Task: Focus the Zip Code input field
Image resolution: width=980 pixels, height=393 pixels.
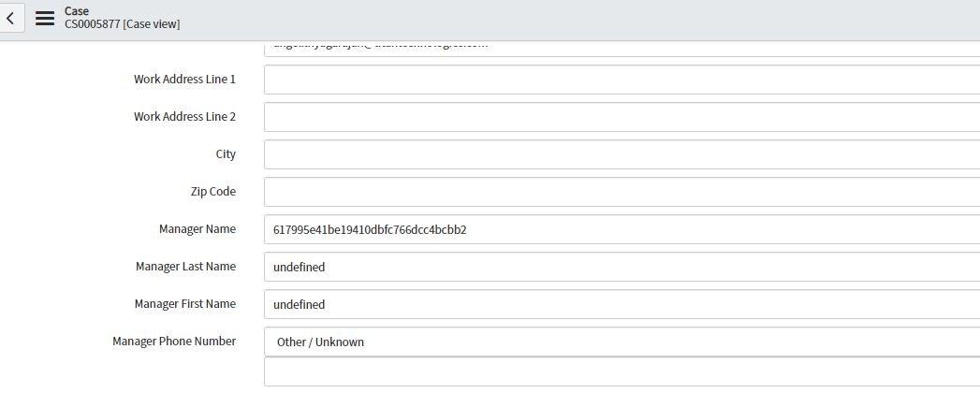Action: click(x=622, y=192)
